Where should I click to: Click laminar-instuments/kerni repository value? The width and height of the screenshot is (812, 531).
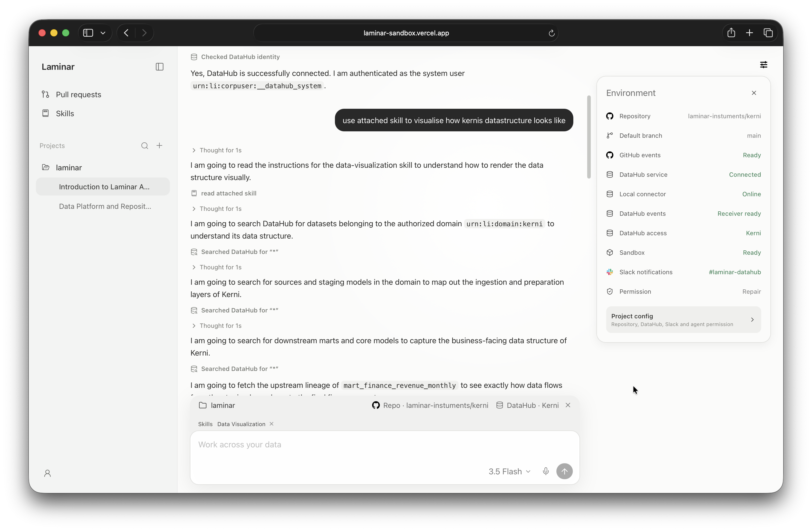[724, 116]
